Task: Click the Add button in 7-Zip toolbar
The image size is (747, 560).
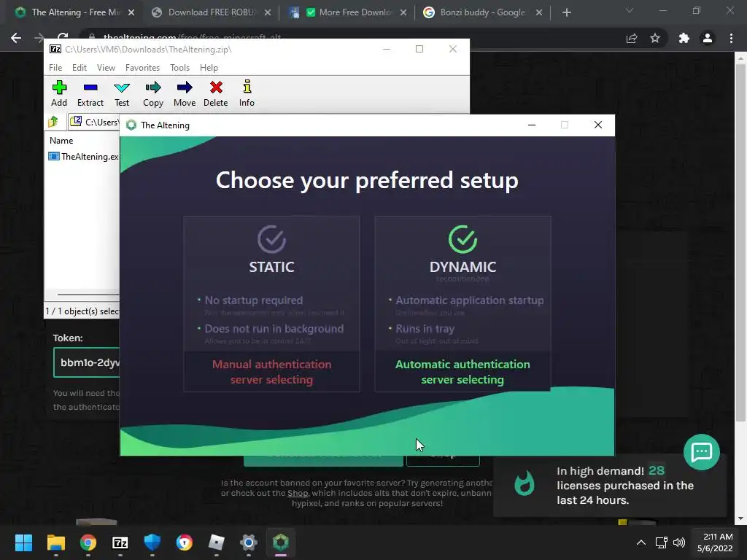Action: (x=59, y=93)
